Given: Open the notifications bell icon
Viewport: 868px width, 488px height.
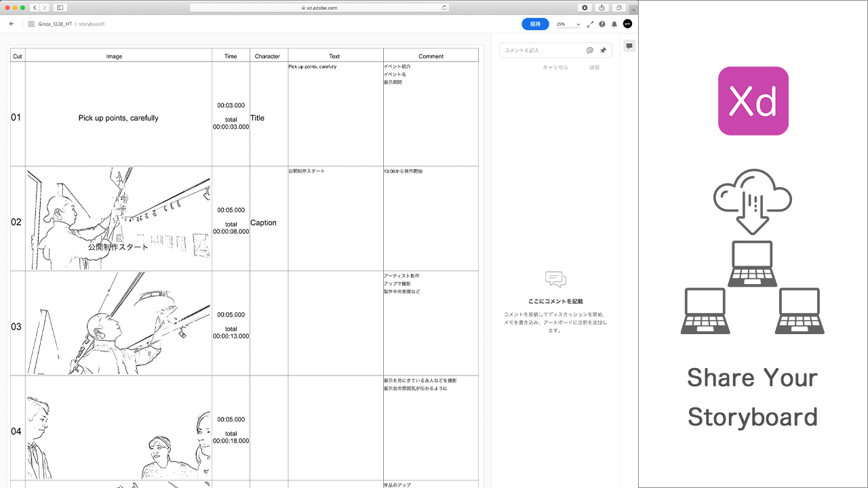Looking at the screenshot, I should 614,24.
